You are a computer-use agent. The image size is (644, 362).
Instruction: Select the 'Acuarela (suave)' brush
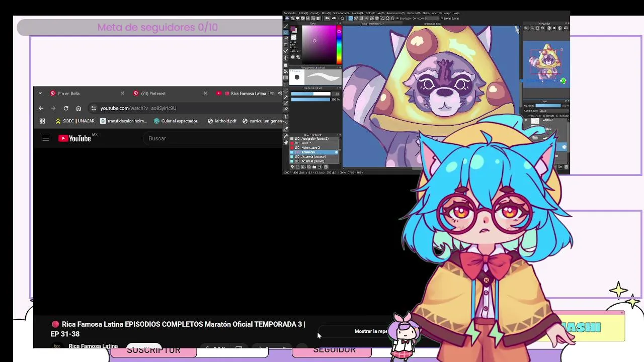point(314,161)
